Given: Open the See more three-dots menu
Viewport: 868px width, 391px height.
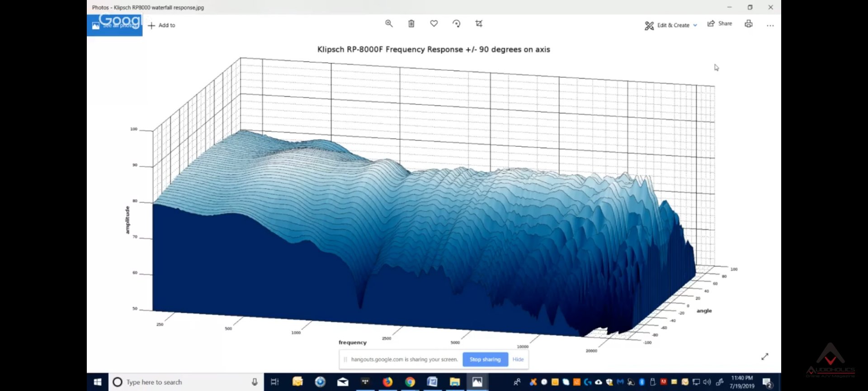Looking at the screenshot, I should [770, 25].
